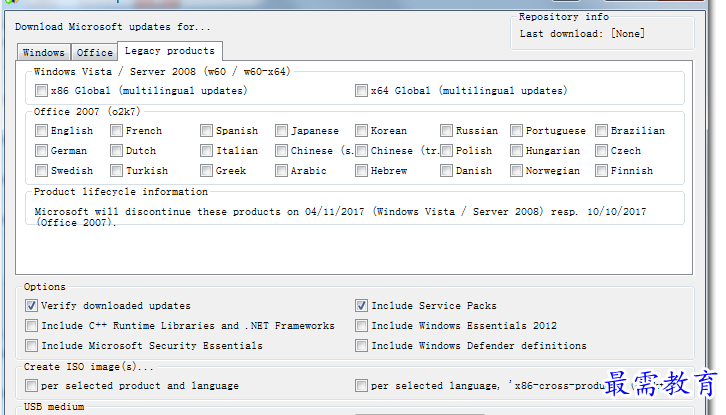Tick the Dutch checkbox
Screen dimensions: 726x415
coord(116,151)
